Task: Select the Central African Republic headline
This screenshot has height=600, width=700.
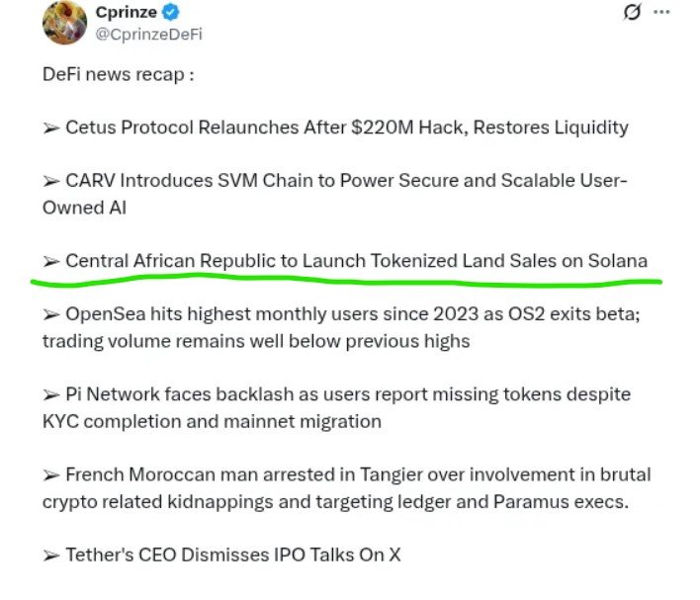Action: (356, 261)
